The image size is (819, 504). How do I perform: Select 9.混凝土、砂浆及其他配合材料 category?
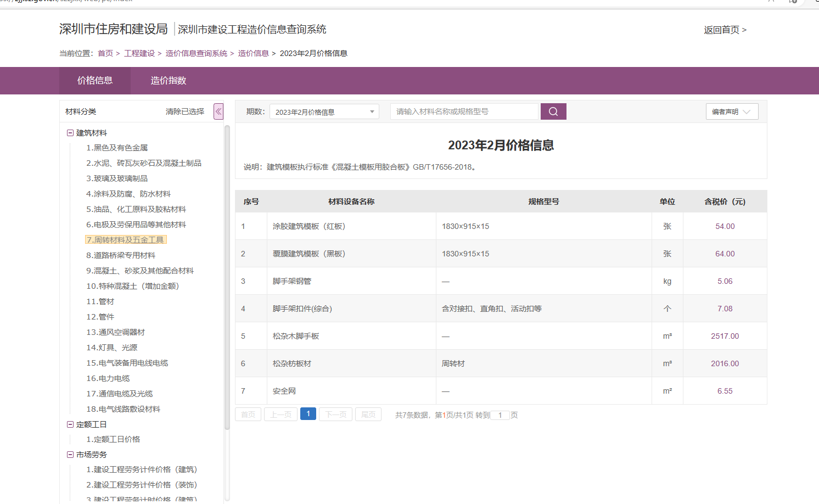[140, 271]
